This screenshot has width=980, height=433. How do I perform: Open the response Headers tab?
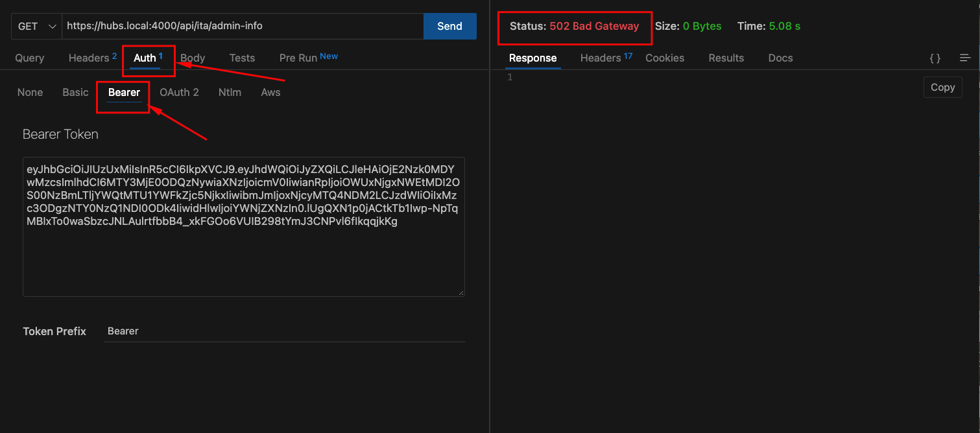(601, 58)
